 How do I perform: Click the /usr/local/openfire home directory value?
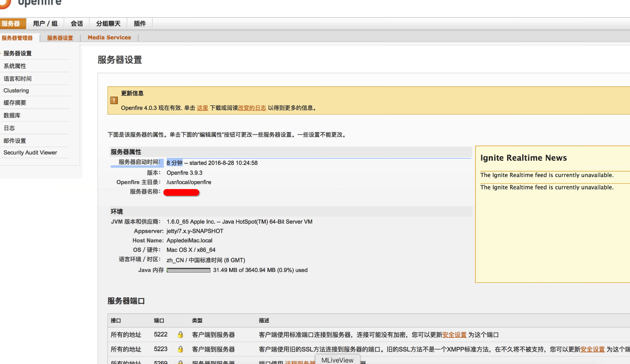tap(189, 182)
